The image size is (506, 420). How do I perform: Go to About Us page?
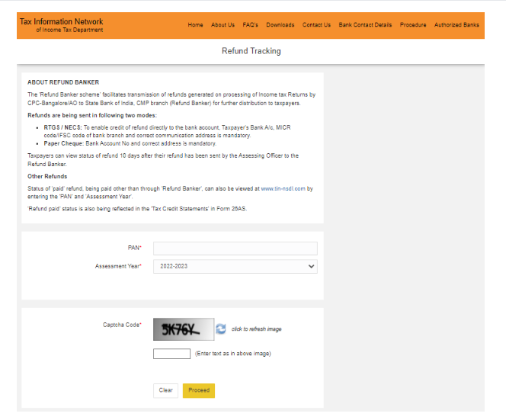pyautogui.click(x=223, y=25)
